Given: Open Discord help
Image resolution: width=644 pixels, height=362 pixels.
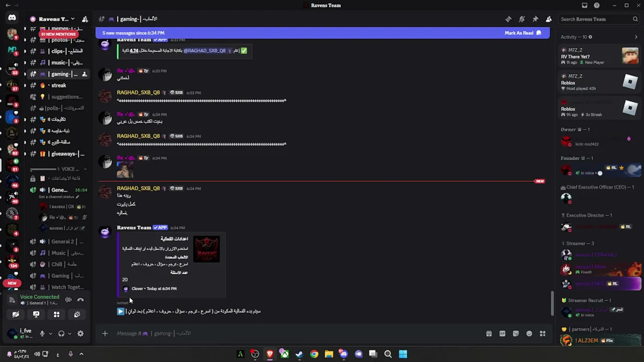Looking at the screenshot, I should 597,6.
